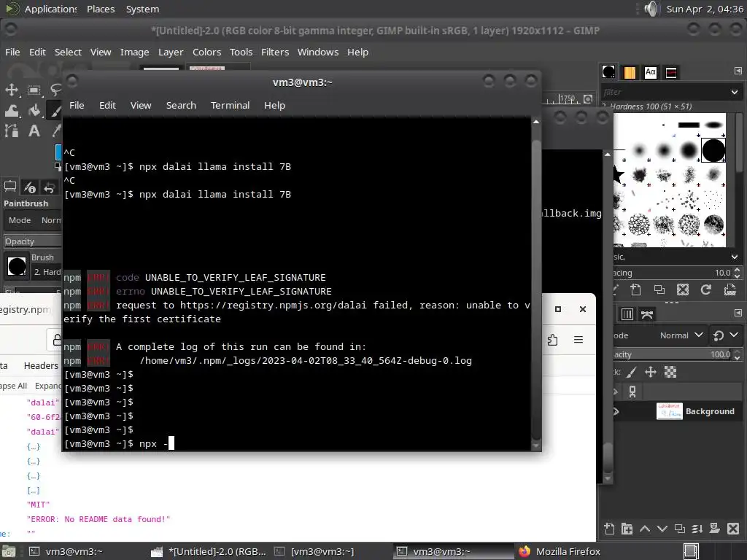
Task: Select the Paths tool in GIMP toolbox
Action: click(x=12, y=131)
